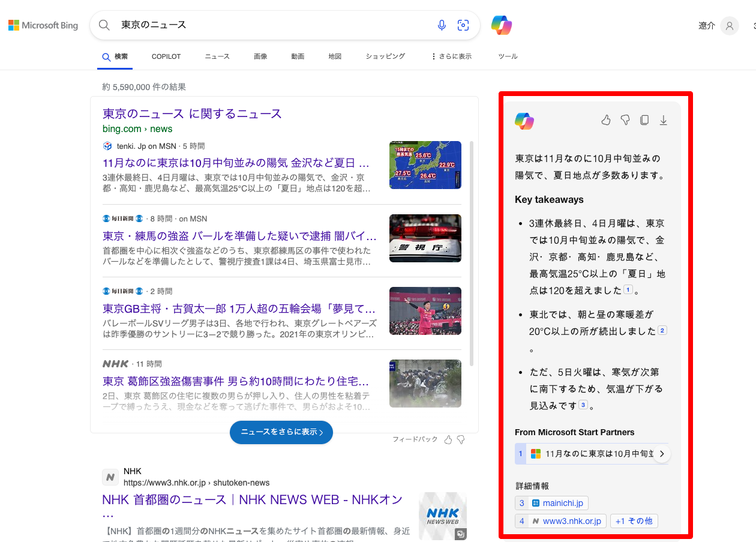Click ニュースをさらに表示 button
Image resolution: width=756 pixels, height=542 pixels.
click(x=281, y=432)
